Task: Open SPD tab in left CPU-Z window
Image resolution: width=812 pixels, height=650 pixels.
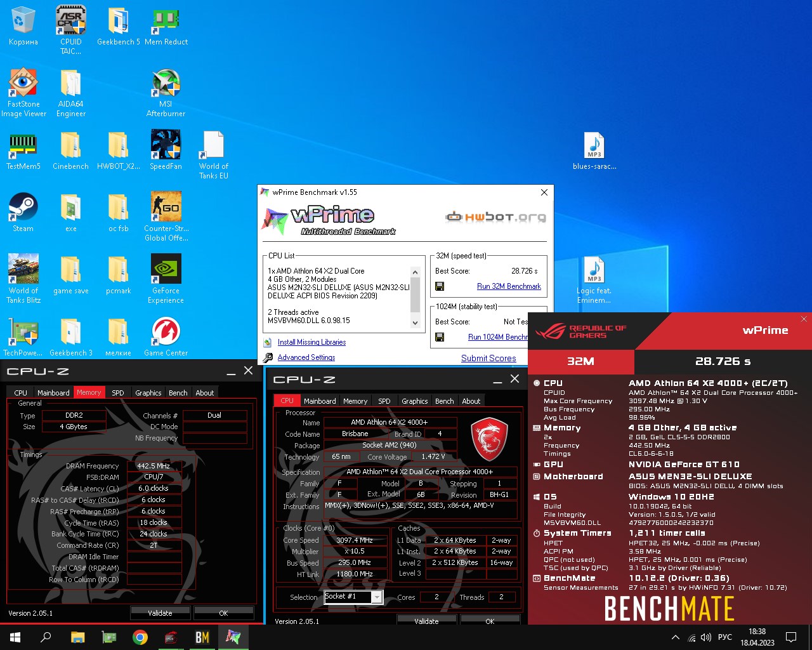Action: 118,393
